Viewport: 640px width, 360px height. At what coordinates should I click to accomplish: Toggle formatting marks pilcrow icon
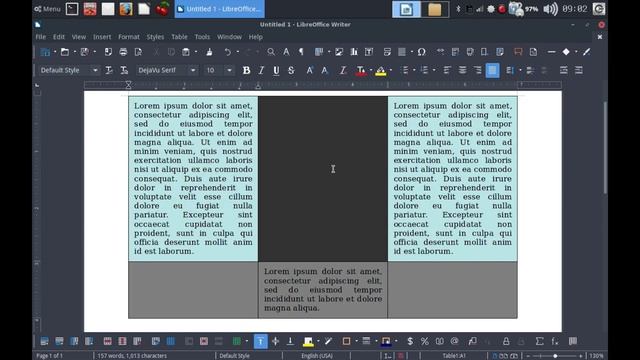(301, 52)
